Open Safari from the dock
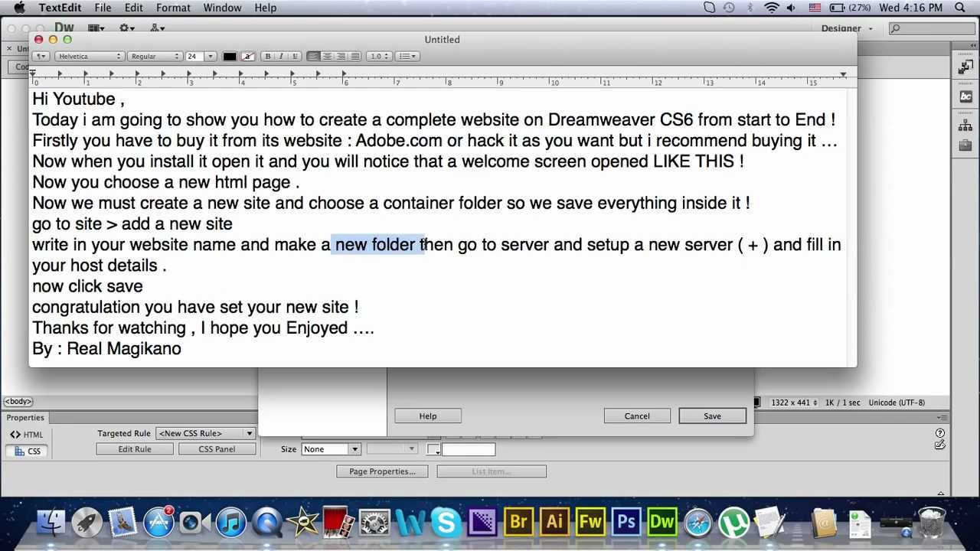The height and width of the screenshot is (551, 980). coord(697,523)
